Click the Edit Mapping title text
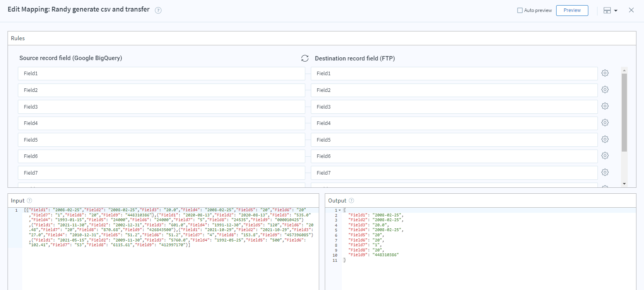 [79, 10]
